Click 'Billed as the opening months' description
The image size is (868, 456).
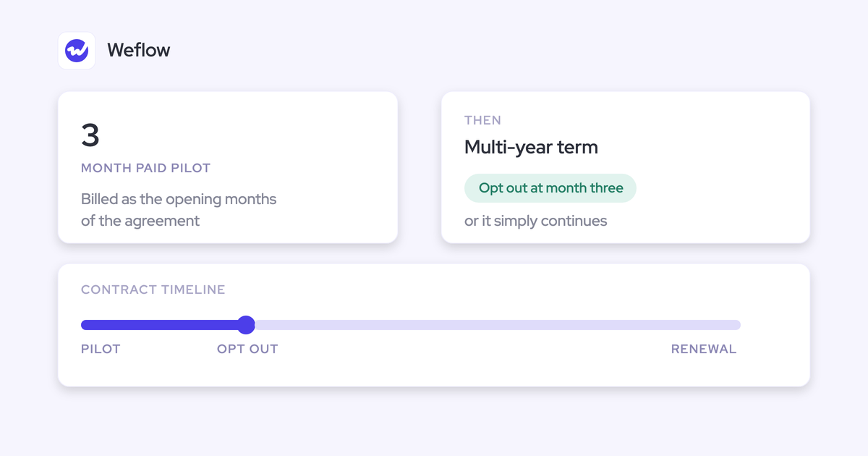(179, 199)
